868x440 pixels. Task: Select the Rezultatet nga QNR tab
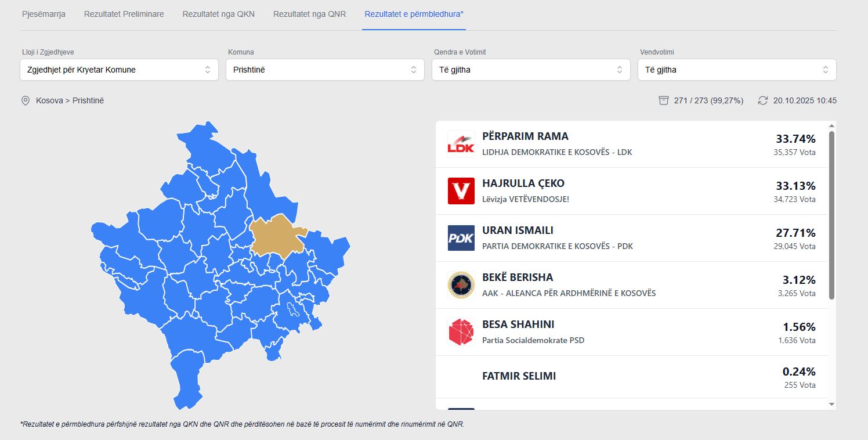[309, 14]
